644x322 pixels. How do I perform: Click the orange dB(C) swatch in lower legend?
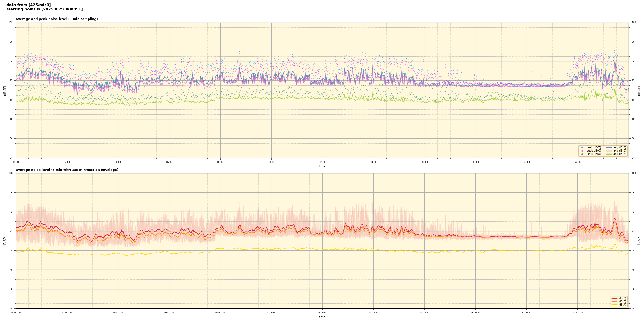(x=614, y=301)
